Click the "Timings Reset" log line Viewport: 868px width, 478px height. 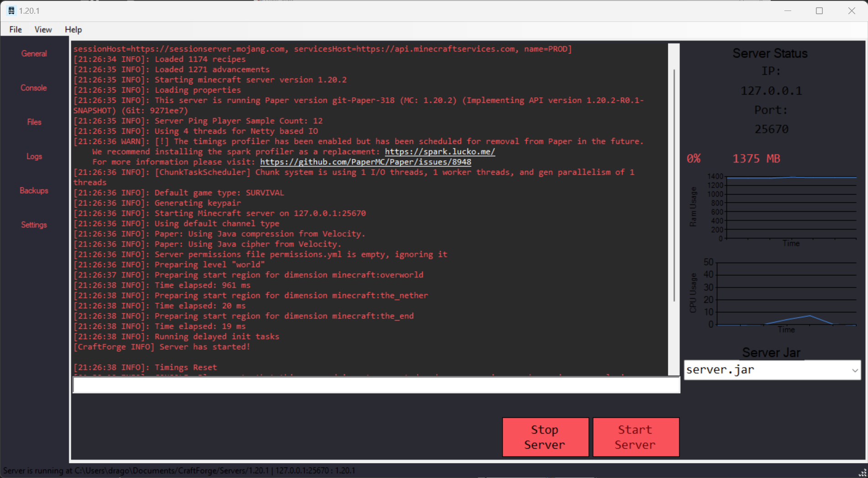145,368
